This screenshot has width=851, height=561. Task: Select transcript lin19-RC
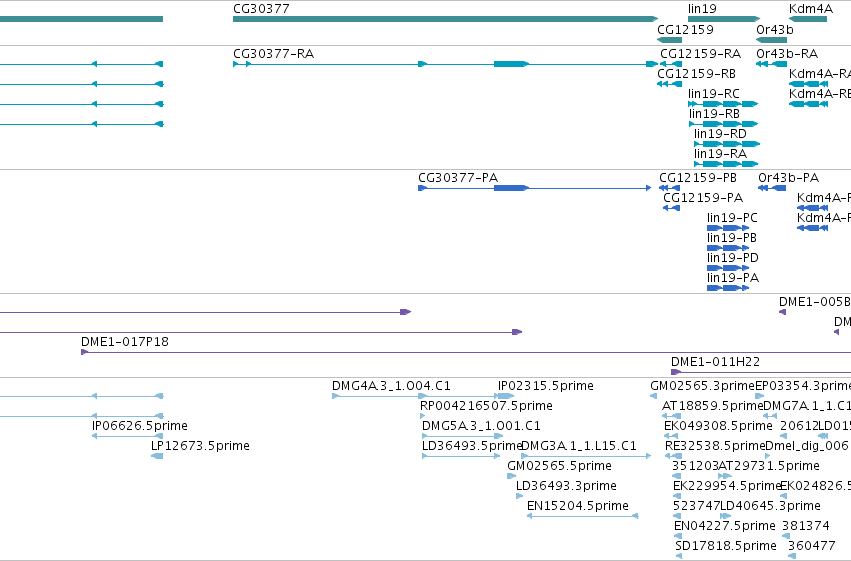723,104
